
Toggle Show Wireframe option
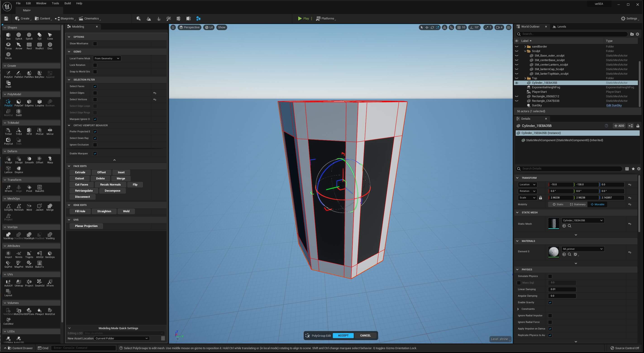pyautogui.click(x=95, y=43)
